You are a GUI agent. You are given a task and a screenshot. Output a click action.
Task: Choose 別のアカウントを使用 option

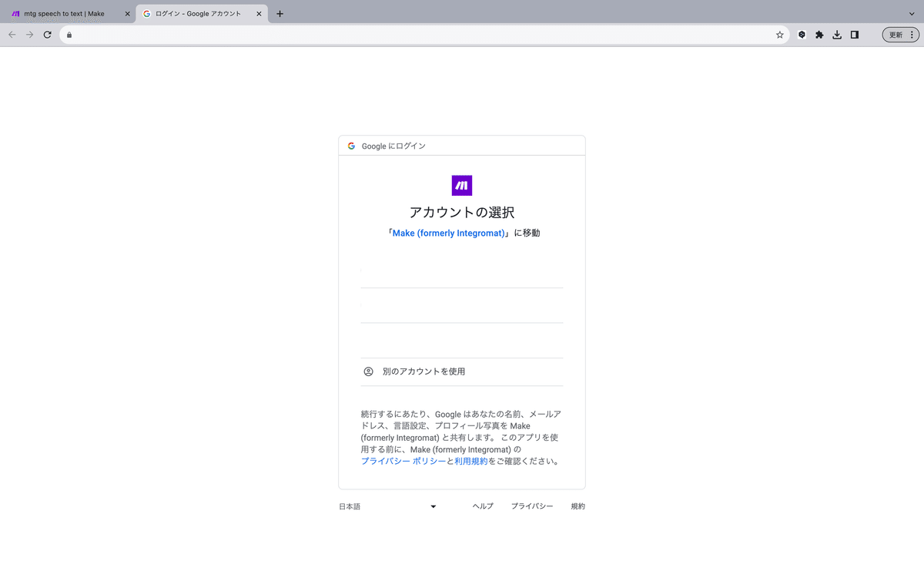coord(462,371)
